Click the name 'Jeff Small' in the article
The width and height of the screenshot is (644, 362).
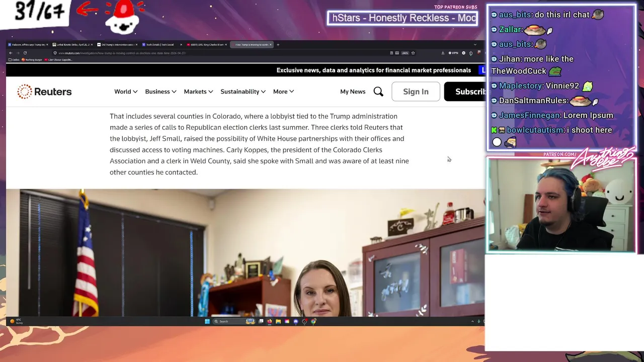[x=165, y=138]
